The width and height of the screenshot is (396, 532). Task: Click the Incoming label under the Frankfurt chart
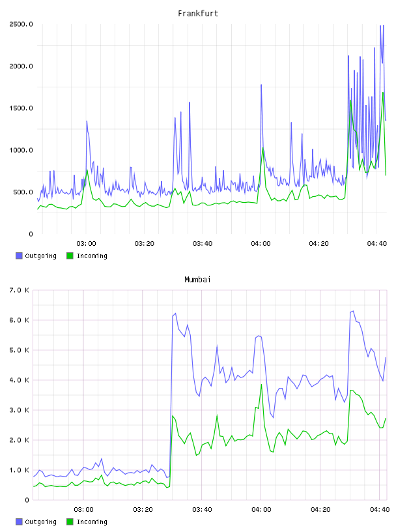(92, 256)
